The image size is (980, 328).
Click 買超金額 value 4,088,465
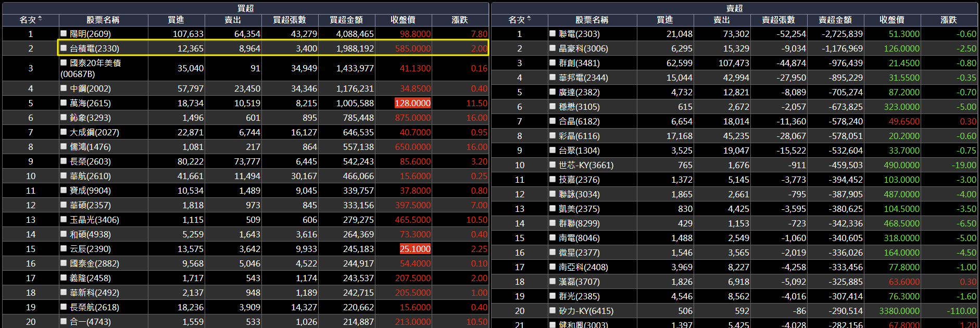(355, 34)
